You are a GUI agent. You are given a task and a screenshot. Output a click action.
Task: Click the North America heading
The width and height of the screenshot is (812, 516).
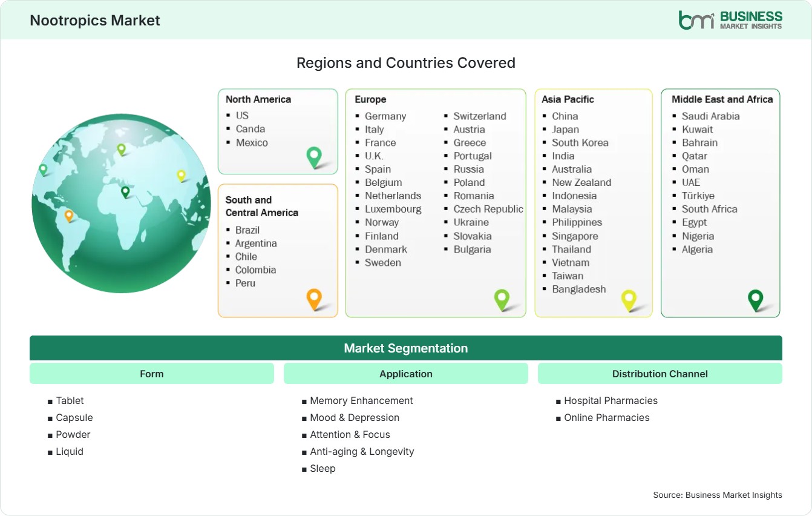[258, 99]
